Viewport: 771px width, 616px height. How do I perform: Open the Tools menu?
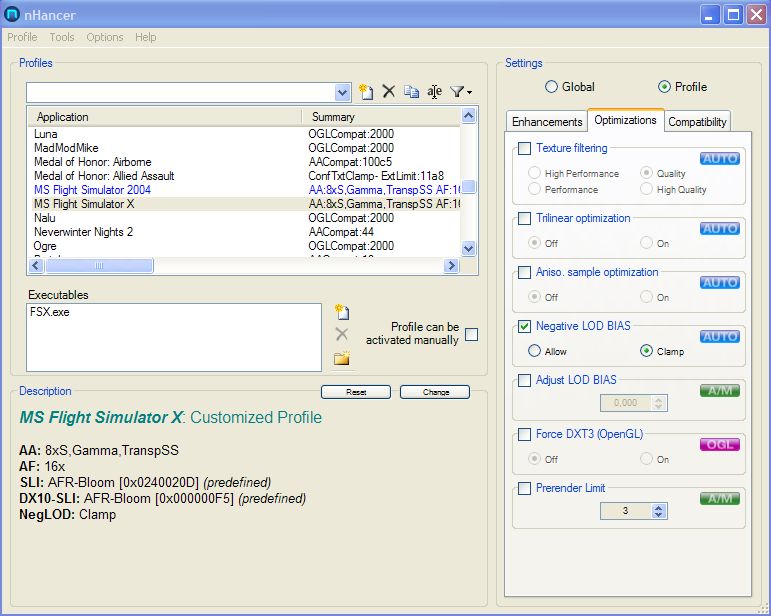62,37
